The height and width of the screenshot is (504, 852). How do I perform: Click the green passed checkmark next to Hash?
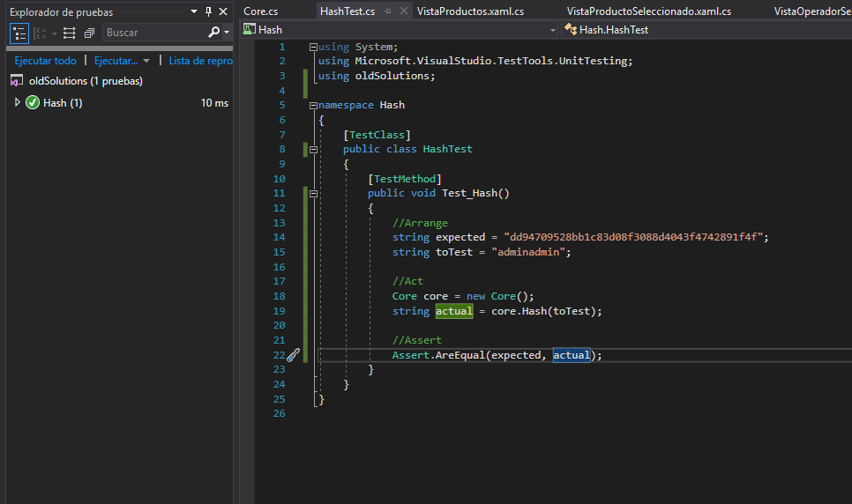click(34, 103)
